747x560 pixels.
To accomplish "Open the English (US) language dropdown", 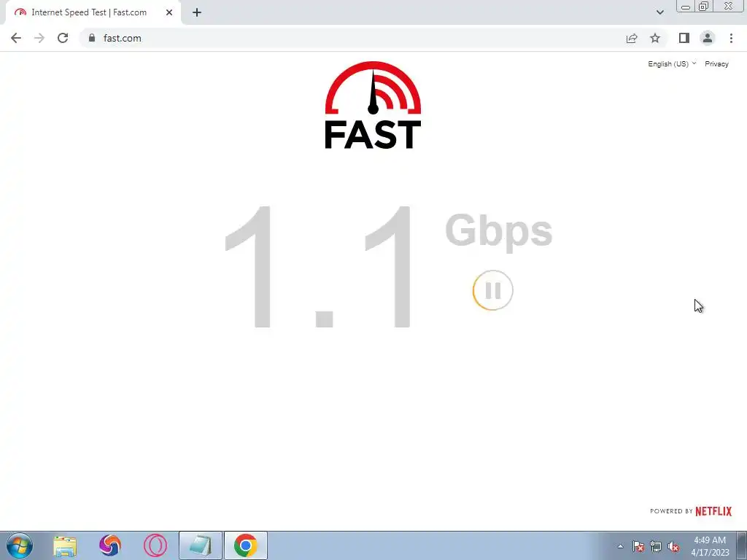I will 672,64.
